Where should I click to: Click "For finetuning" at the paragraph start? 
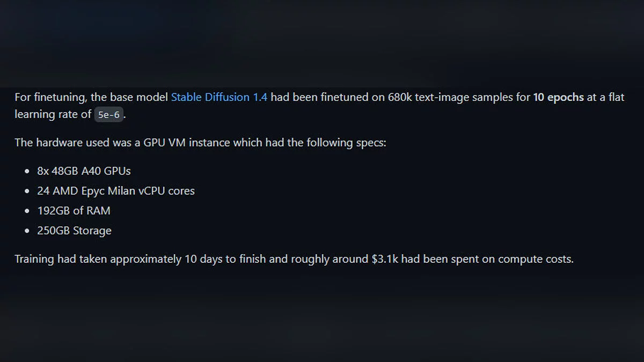click(49, 98)
